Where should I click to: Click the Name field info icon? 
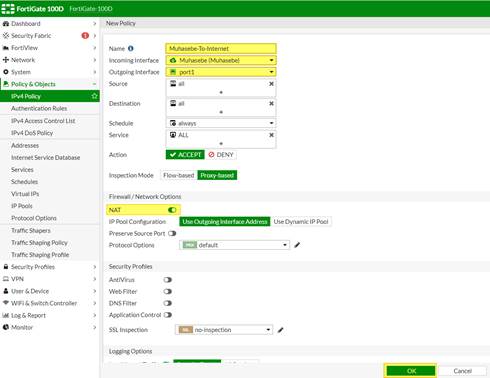(x=131, y=49)
